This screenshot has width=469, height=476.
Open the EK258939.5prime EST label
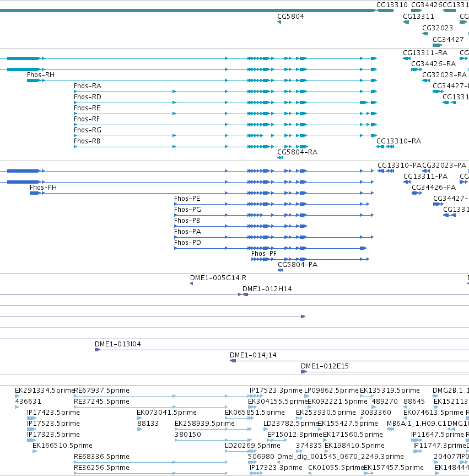point(204,424)
